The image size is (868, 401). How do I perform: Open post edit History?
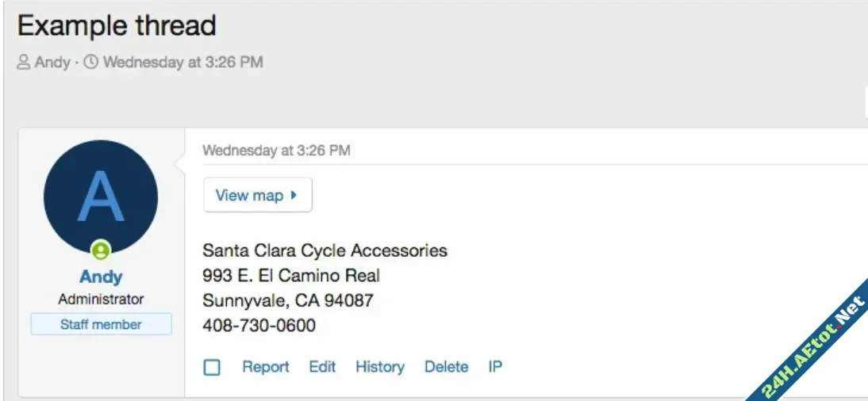click(x=380, y=367)
